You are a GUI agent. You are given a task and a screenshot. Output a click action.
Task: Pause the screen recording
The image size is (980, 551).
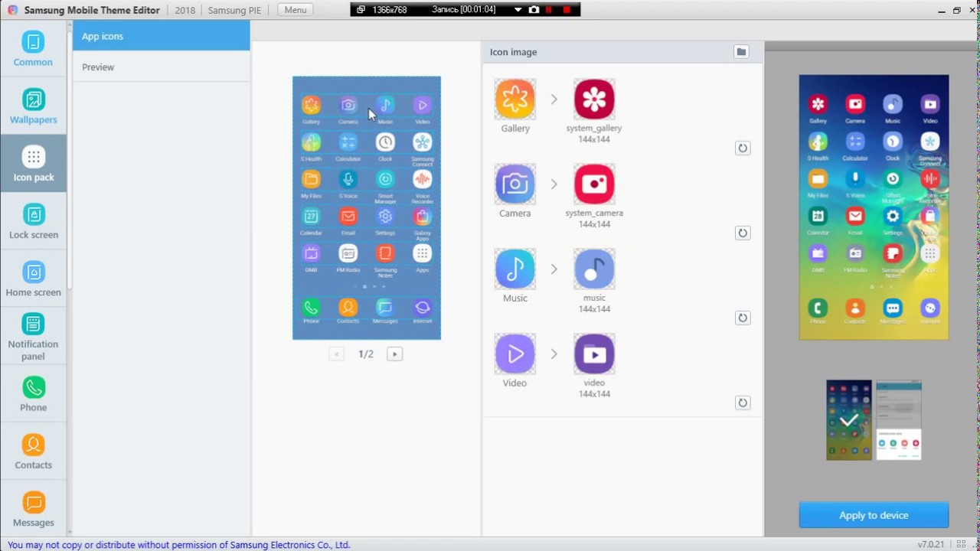pyautogui.click(x=549, y=10)
